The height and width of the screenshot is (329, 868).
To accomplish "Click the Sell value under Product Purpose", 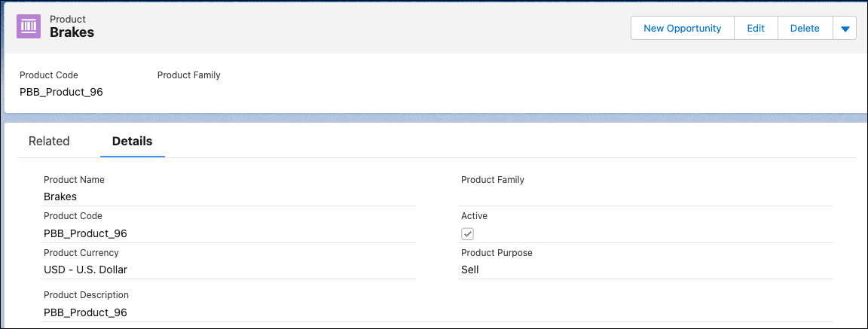I will pyautogui.click(x=470, y=270).
